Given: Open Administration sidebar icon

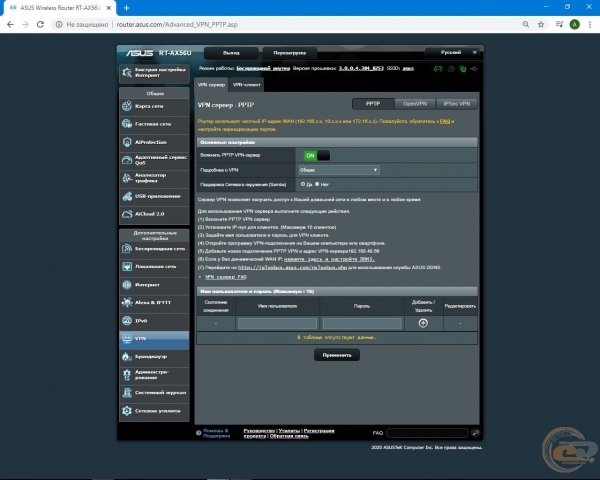Looking at the screenshot, I should pos(127,374).
